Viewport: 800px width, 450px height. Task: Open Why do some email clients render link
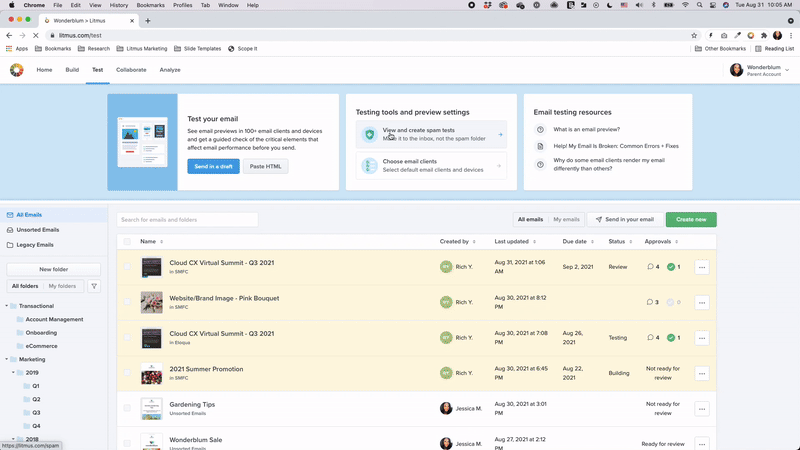609,164
